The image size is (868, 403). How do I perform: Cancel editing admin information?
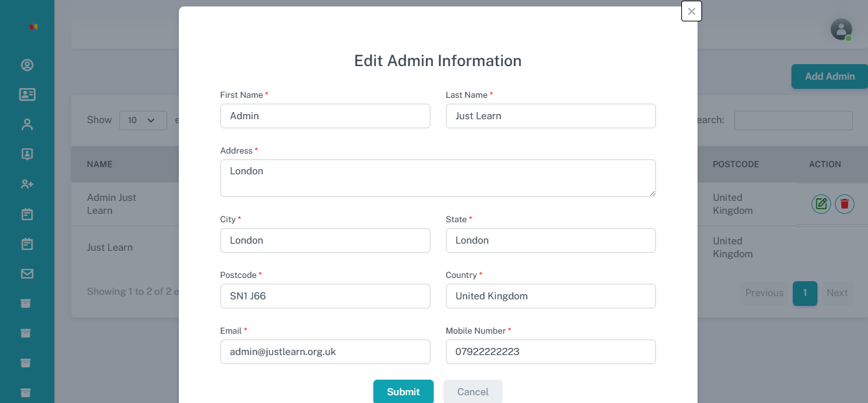tap(473, 391)
